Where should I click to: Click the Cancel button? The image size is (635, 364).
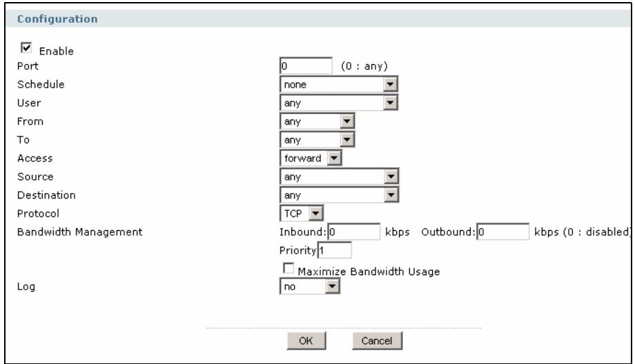tap(377, 341)
